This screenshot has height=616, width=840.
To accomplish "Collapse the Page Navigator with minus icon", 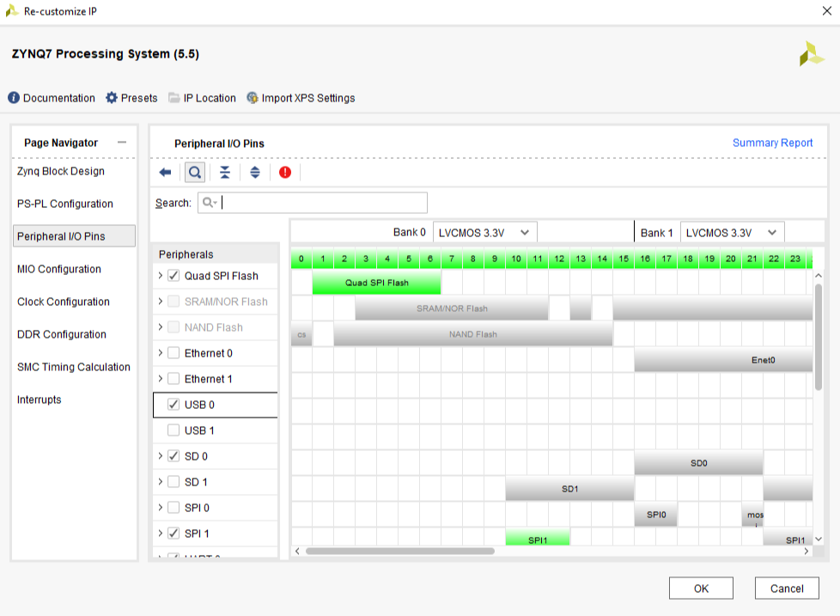I will pos(122,143).
